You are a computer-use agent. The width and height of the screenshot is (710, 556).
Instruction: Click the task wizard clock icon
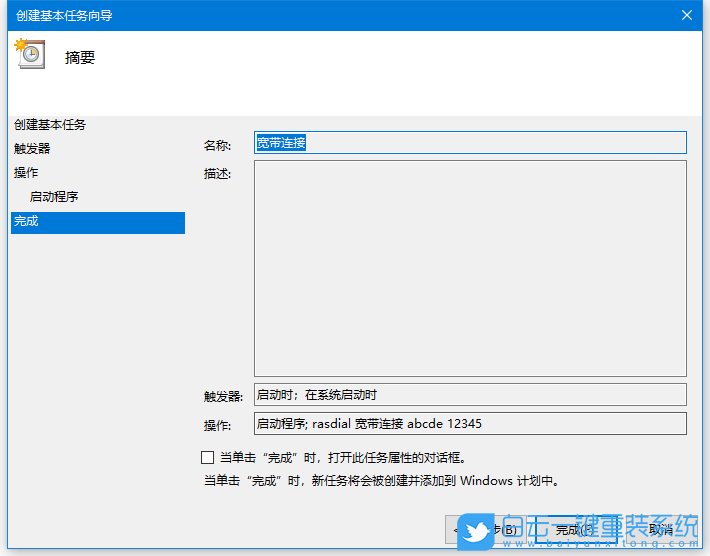[x=30, y=53]
